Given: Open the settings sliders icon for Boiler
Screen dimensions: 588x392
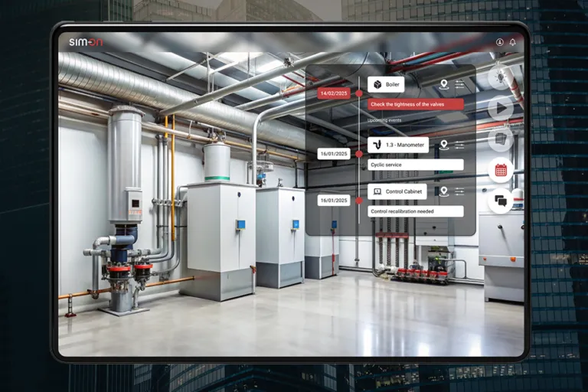Looking at the screenshot, I should pos(459,84).
